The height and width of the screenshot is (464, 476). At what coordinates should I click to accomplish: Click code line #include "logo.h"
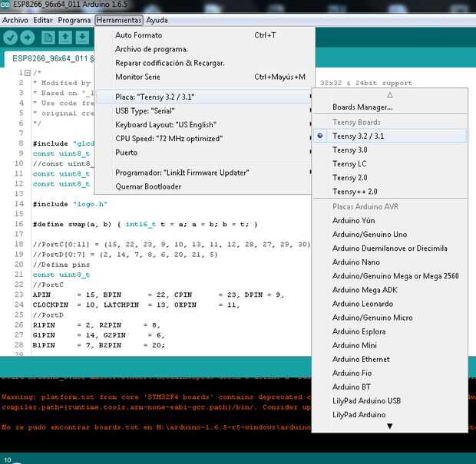[70, 204]
